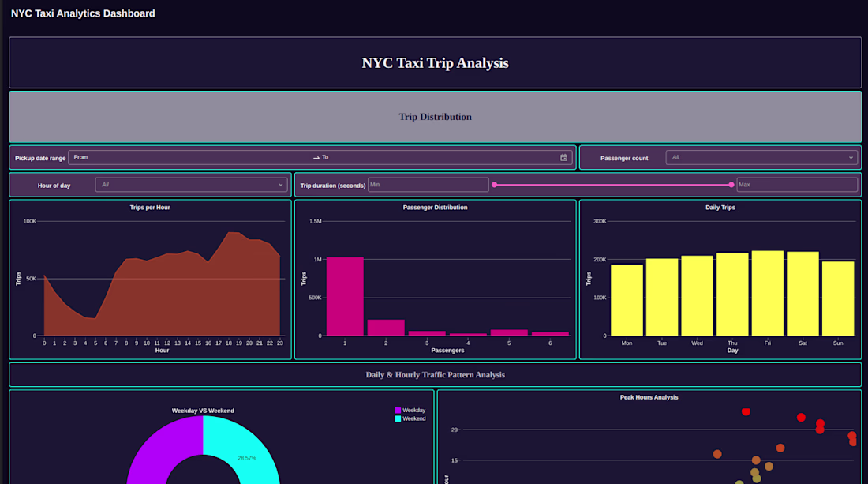
Task: Select the Sat bar in Daily Trips
Action: pos(803,294)
